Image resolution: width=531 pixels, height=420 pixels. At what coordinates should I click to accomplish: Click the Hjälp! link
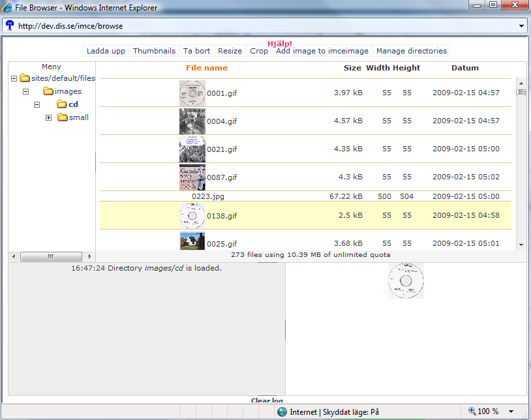click(x=280, y=44)
